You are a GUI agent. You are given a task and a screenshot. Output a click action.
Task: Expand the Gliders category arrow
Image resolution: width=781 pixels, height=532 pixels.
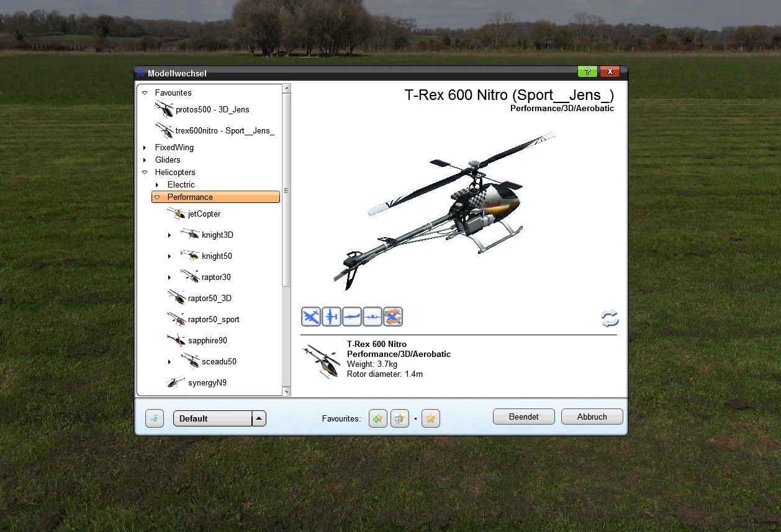point(145,160)
